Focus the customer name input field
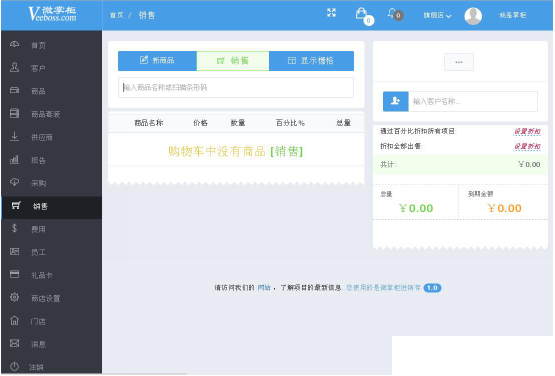The image size is (555, 376). (x=473, y=101)
